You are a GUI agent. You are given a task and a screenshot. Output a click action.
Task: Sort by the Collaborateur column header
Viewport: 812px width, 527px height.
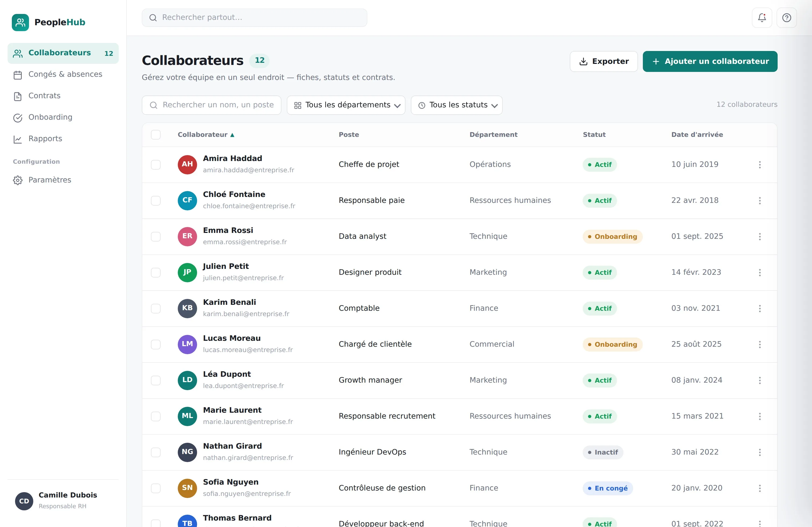point(206,135)
